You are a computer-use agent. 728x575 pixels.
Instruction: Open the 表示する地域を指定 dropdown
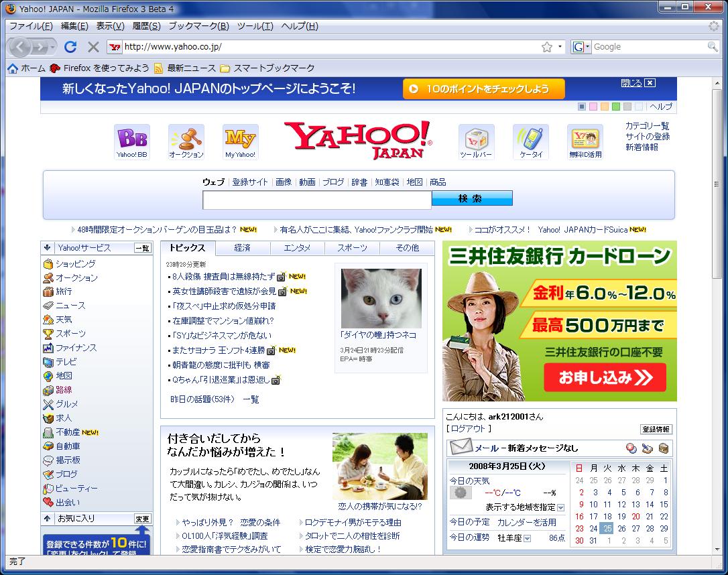click(561, 507)
